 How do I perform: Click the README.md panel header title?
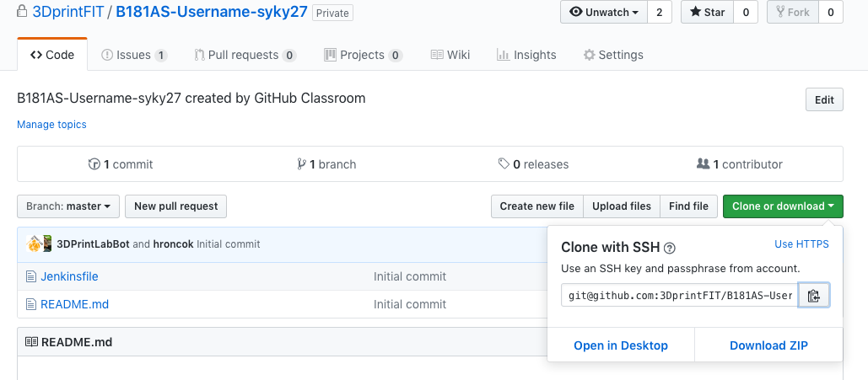(x=77, y=342)
